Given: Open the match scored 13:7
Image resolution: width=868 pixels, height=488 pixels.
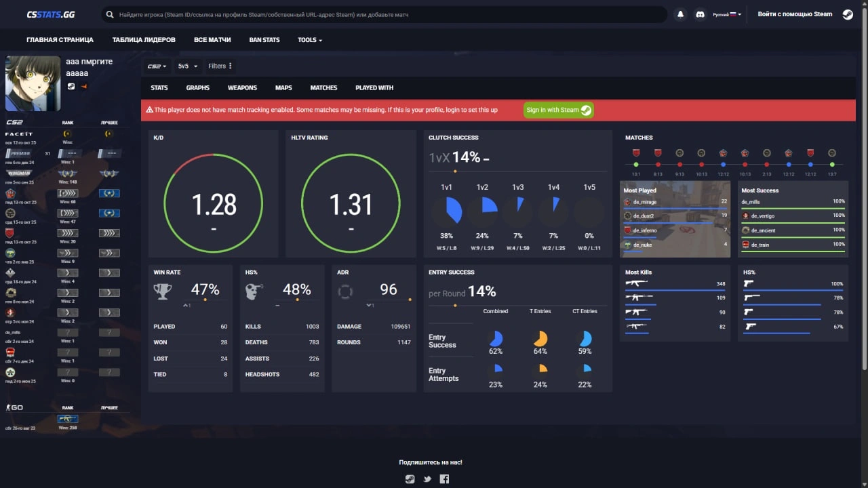Looking at the screenshot, I should point(832,164).
